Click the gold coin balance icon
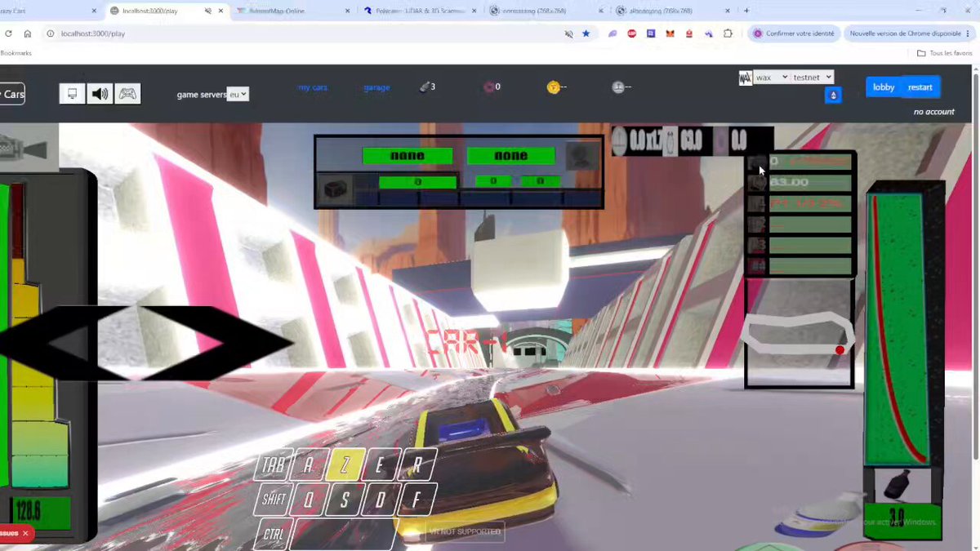 click(553, 87)
